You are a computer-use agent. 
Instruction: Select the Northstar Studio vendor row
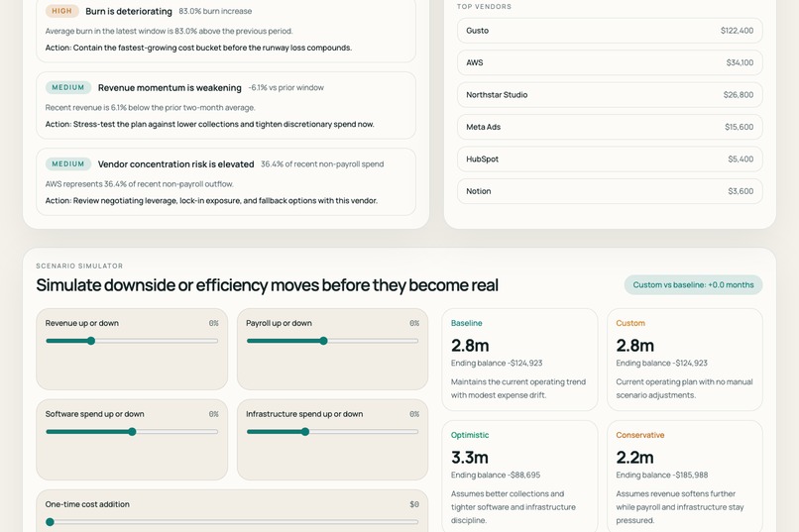pos(610,95)
